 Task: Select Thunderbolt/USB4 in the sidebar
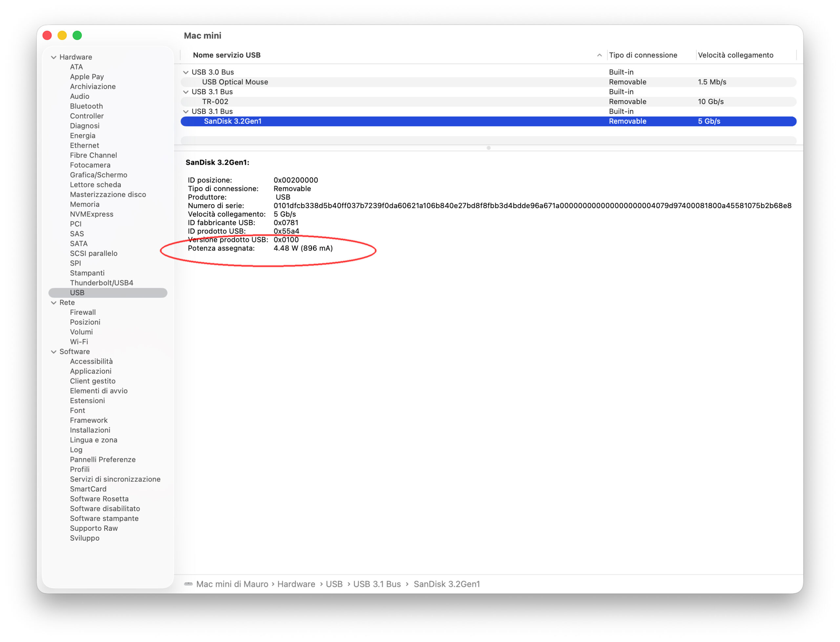coord(101,283)
